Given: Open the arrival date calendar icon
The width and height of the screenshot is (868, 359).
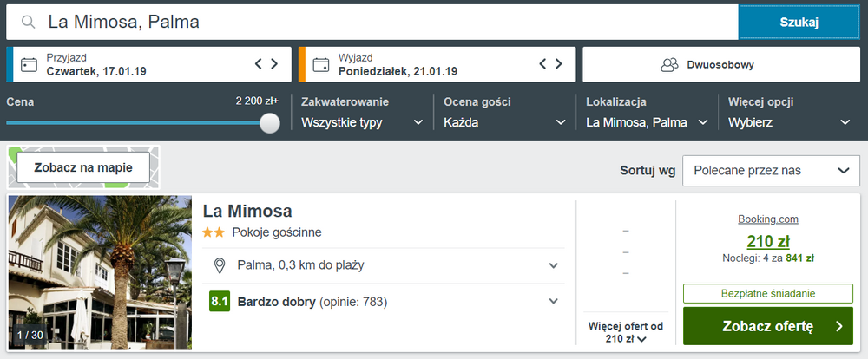Looking at the screenshot, I should [x=29, y=65].
